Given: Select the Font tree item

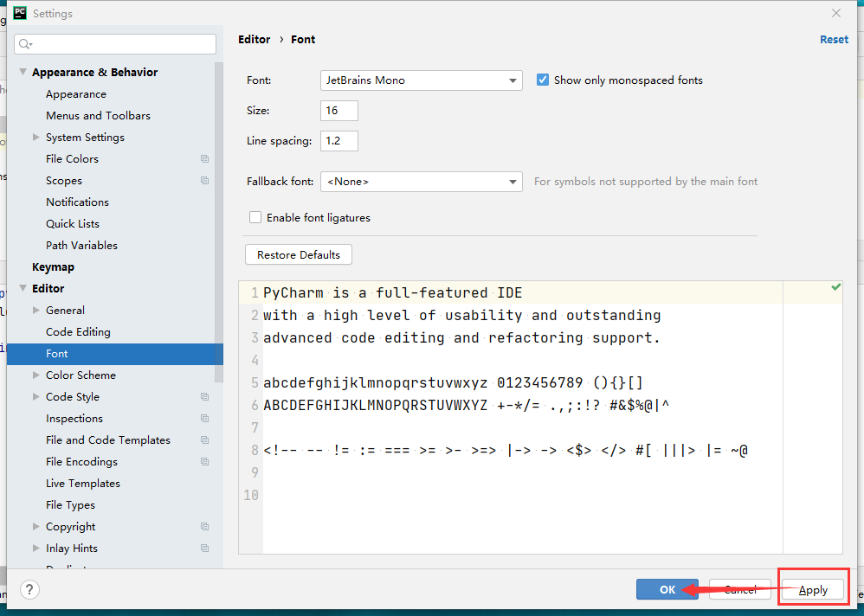Looking at the screenshot, I should (x=114, y=354).
